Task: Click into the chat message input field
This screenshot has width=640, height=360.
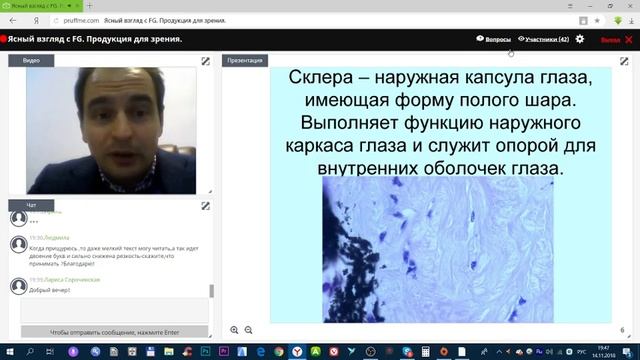Action: (x=115, y=311)
